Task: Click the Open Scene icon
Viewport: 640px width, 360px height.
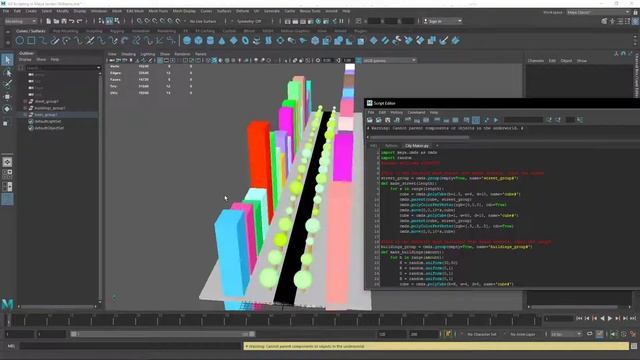Action: (56, 21)
